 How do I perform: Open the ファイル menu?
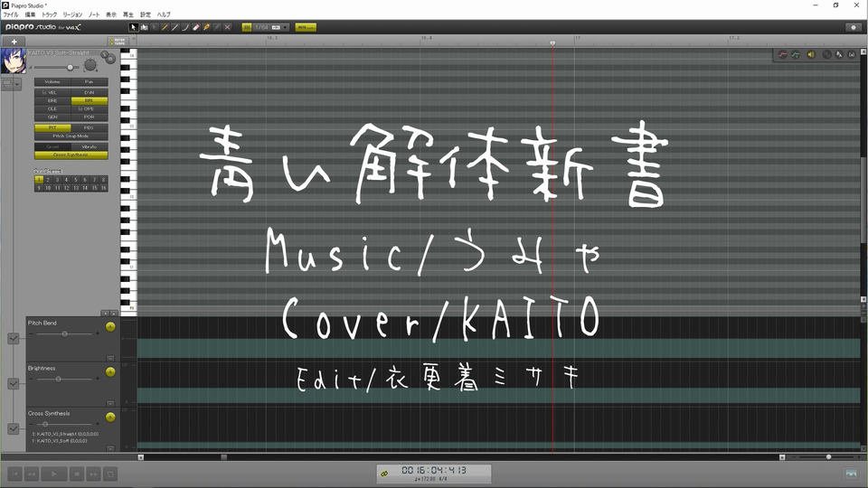pos(11,15)
